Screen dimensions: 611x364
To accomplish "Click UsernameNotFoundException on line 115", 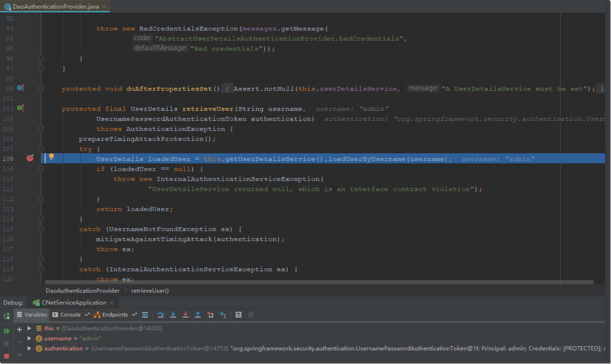I will pyautogui.click(x=163, y=229).
